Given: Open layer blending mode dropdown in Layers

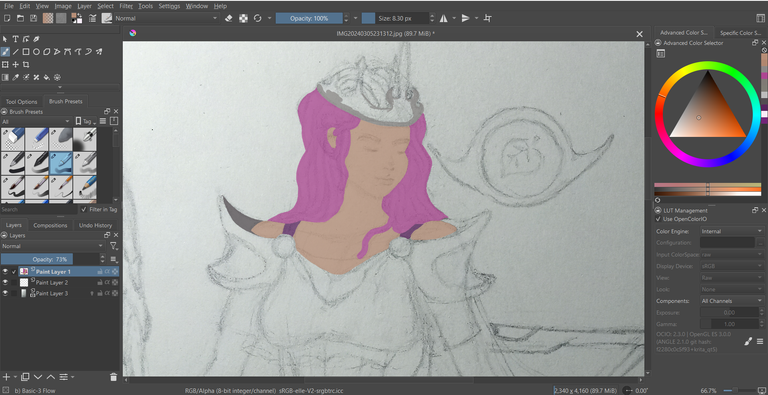Looking at the screenshot, I should click(x=53, y=246).
